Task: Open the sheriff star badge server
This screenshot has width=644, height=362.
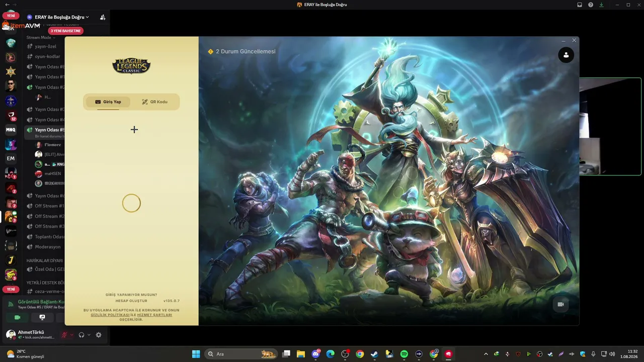Action: (11, 71)
